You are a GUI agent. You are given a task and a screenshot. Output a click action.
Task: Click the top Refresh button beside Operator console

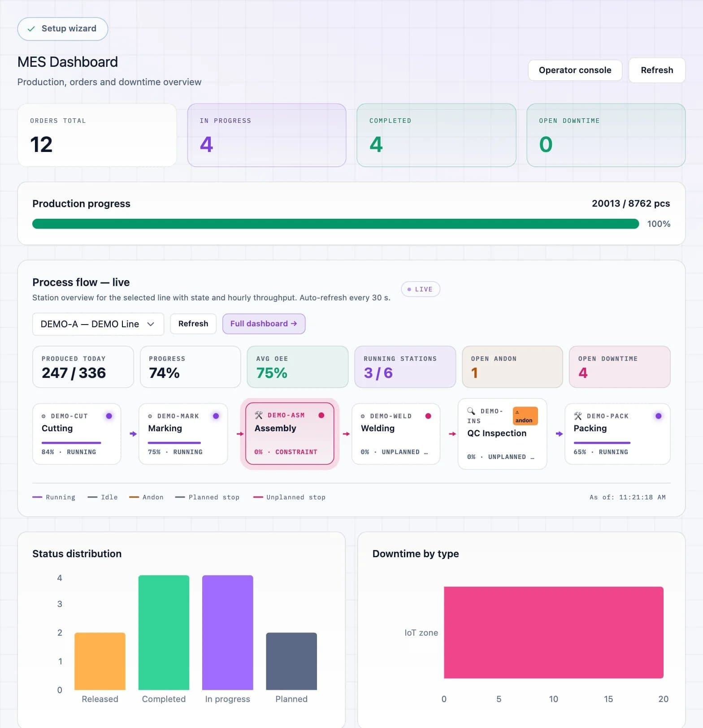[x=657, y=70]
